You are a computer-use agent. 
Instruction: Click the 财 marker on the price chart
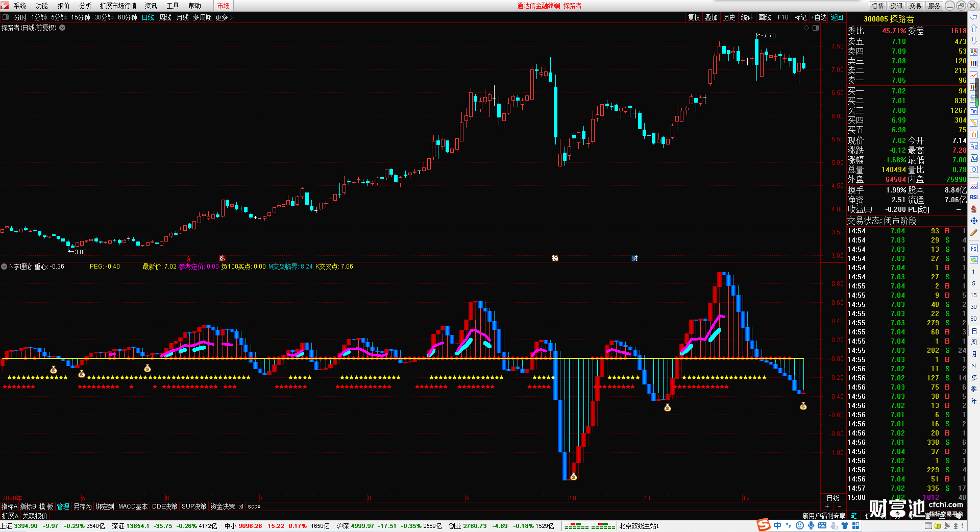[634, 258]
